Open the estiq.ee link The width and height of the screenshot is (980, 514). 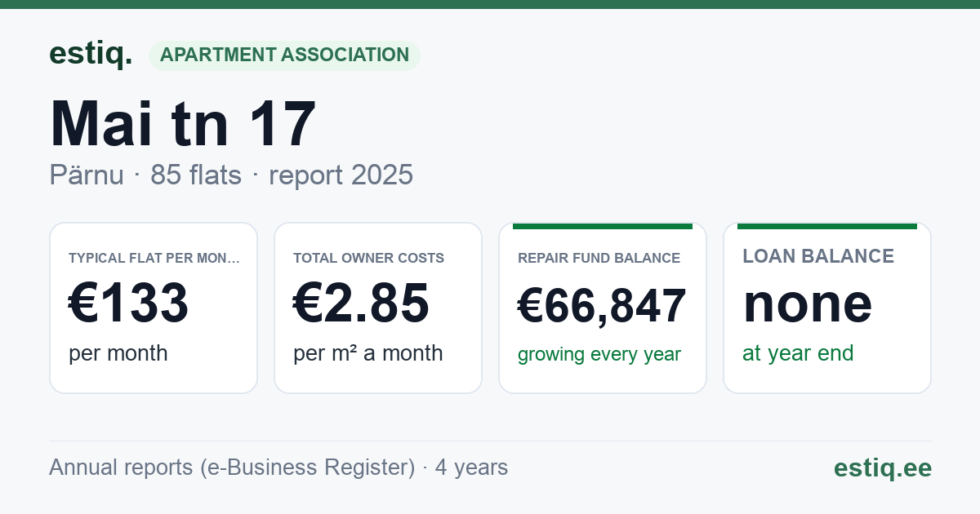tap(883, 468)
